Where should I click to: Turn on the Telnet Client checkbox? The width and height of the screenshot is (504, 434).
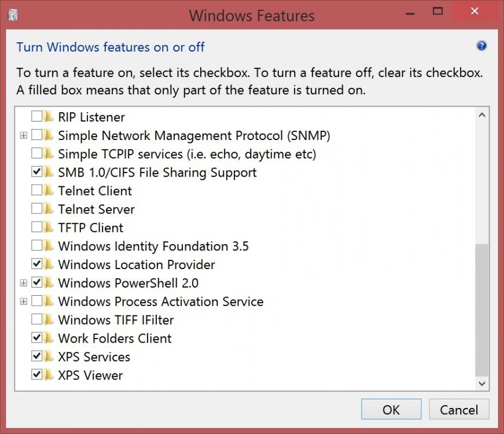pyautogui.click(x=36, y=190)
